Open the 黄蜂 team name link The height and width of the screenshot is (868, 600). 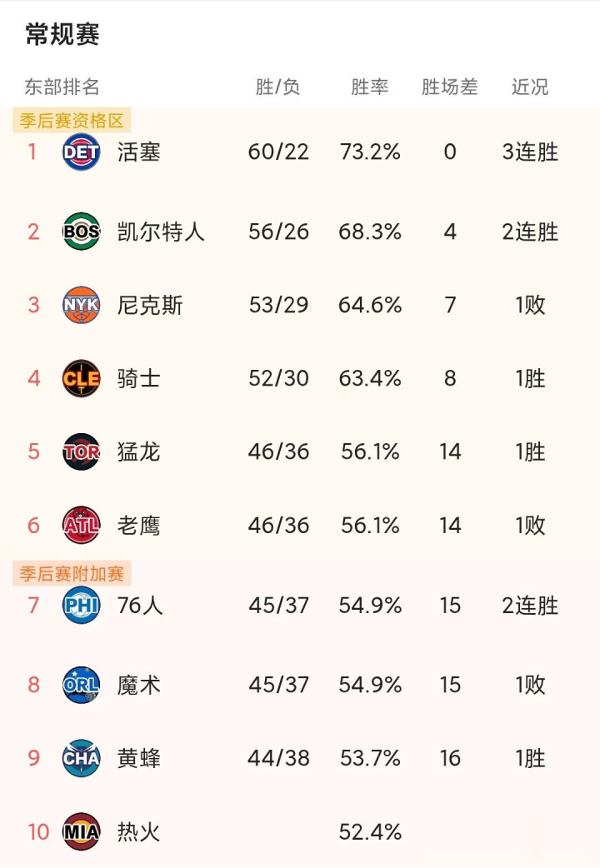point(138,758)
